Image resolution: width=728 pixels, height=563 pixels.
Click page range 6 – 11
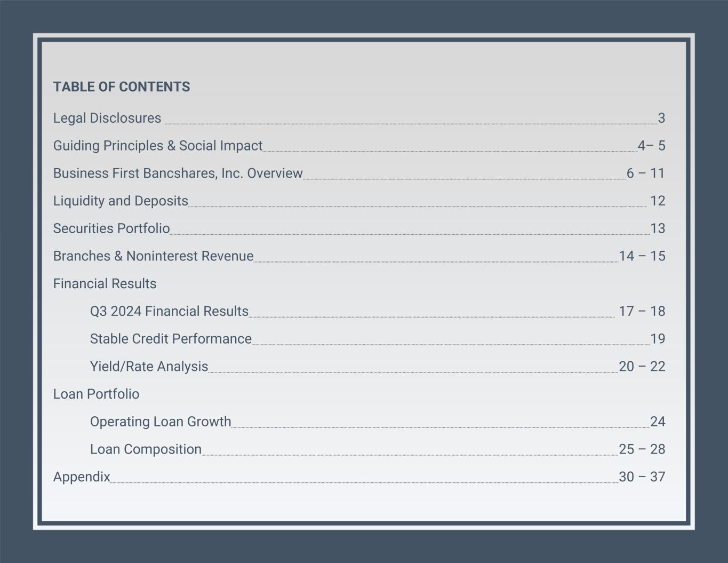click(x=646, y=173)
